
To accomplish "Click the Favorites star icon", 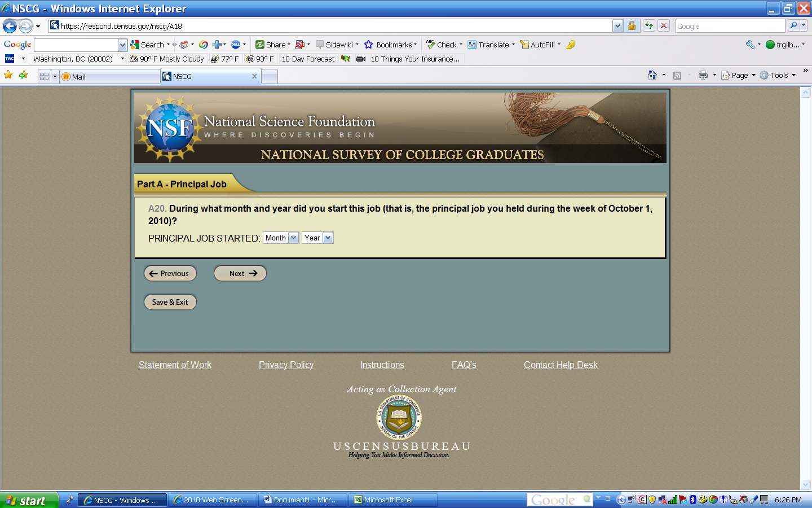I will pos(8,75).
